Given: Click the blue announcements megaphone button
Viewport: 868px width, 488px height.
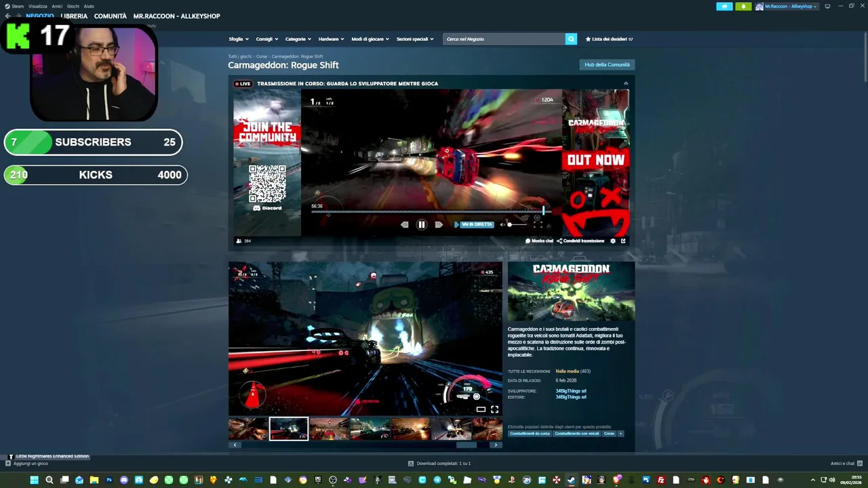Looking at the screenshot, I should (x=724, y=6).
